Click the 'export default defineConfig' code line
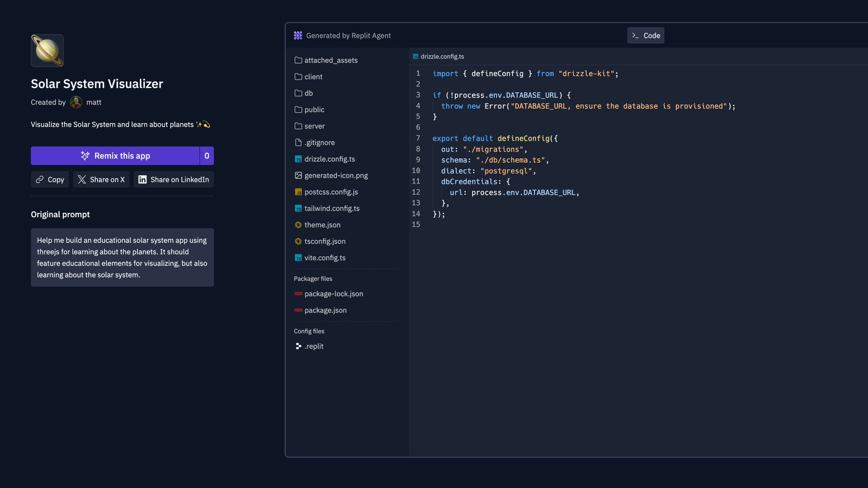 point(495,139)
